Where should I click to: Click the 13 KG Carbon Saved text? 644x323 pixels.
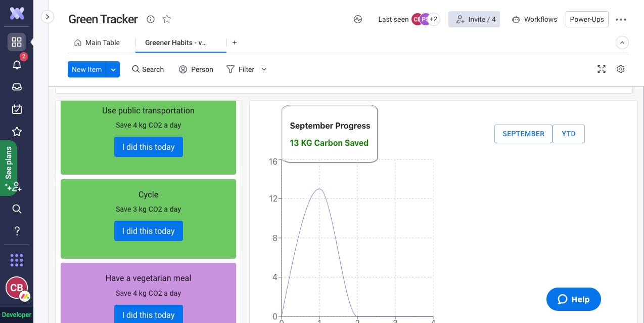329,143
